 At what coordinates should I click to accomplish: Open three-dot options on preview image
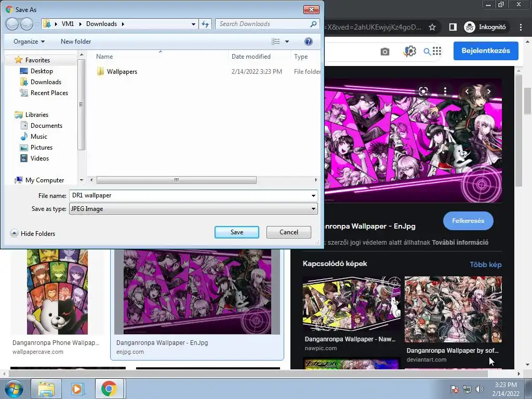[x=445, y=91]
